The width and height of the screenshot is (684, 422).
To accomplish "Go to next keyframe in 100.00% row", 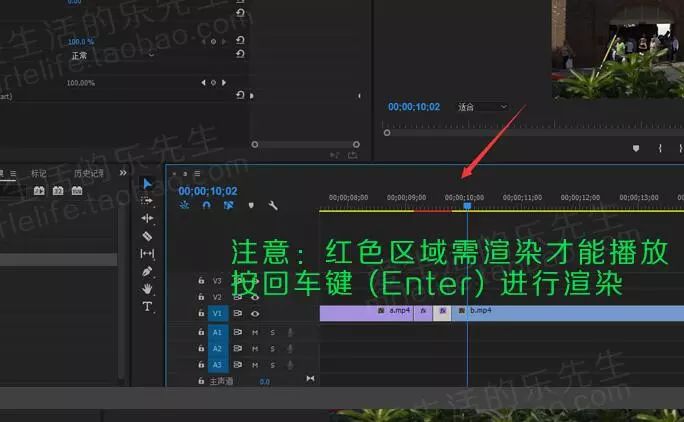I will click(224, 82).
